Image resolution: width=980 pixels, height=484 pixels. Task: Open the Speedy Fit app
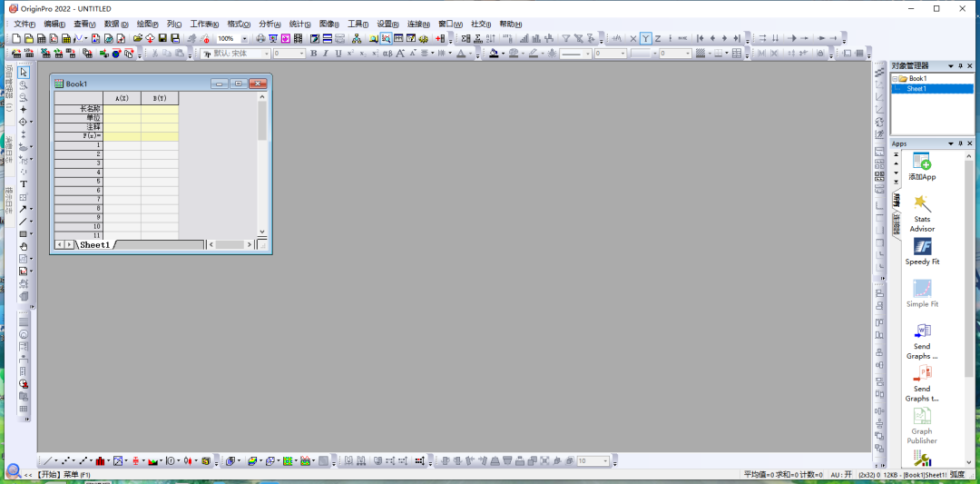pos(922,252)
